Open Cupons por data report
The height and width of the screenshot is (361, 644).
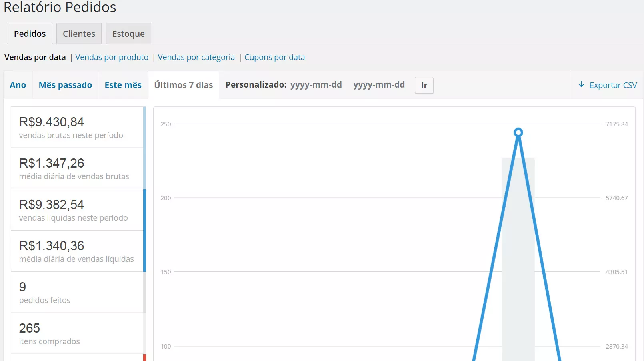point(274,57)
